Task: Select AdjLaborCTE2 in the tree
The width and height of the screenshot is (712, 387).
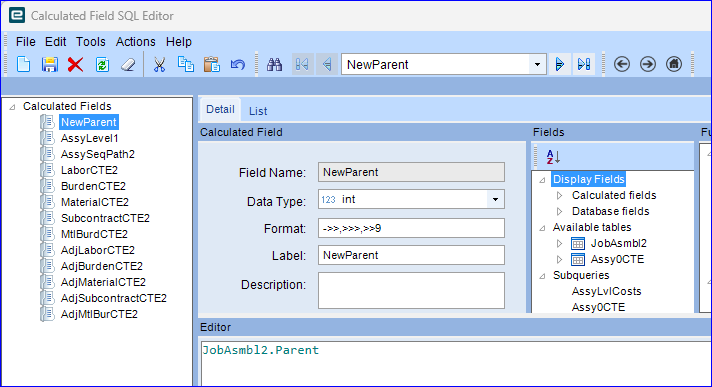Action: 98,250
